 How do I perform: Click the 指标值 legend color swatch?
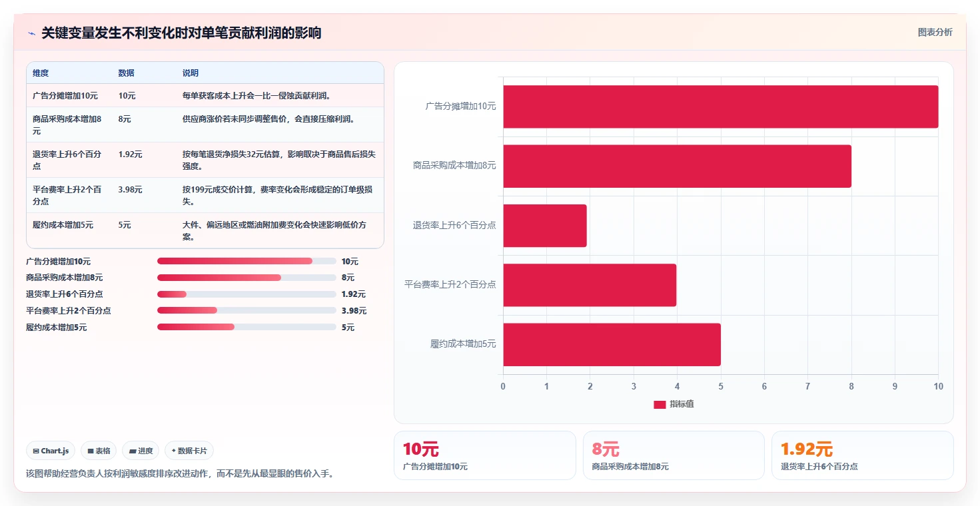point(660,404)
